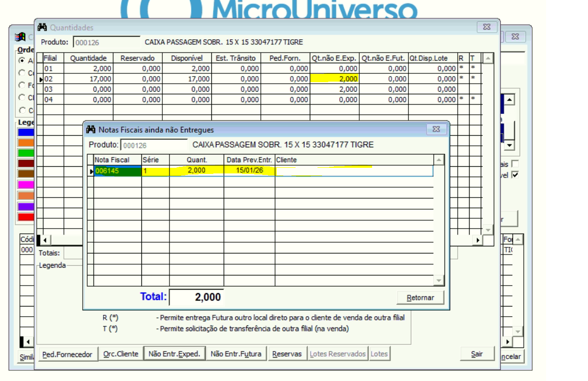This screenshot has height=381, width=588.
Task: Choose the radio option starting with 'F'
Action: pos(22,85)
